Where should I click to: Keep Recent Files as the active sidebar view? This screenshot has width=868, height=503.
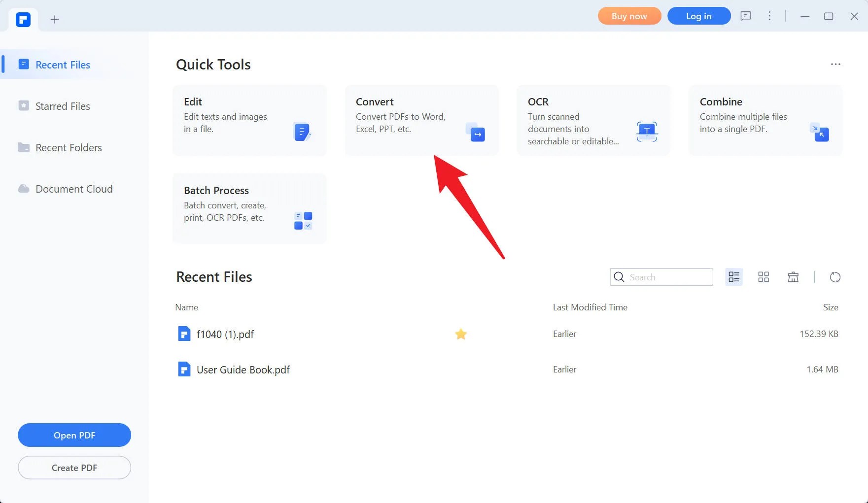point(63,65)
